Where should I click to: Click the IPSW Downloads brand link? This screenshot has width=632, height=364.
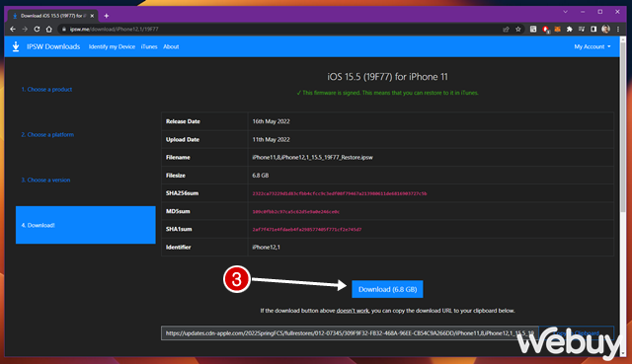53,46
